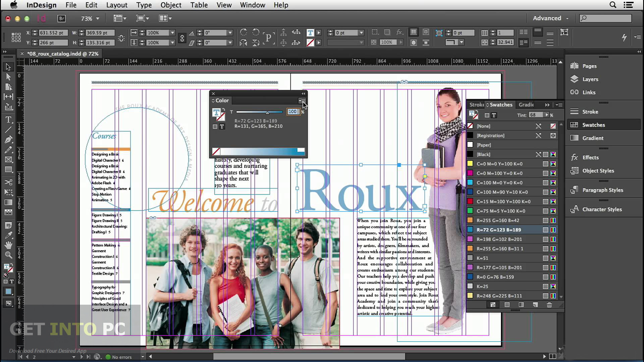Screen dimensions: 644x362
Task: Select the Selection tool
Action: pos(7,66)
